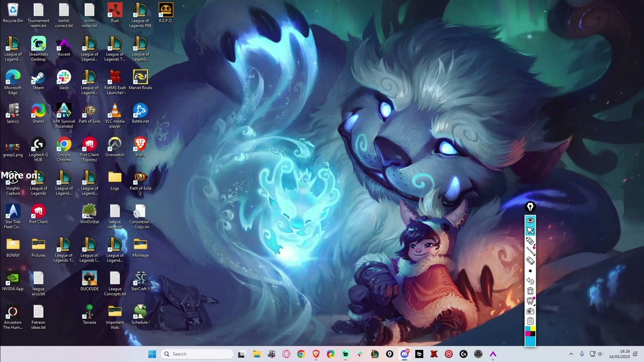Image resolution: width=644 pixels, height=362 pixels.
Task: Select Streamlabs Desktop shortcut on desktop
Action: click(x=38, y=49)
